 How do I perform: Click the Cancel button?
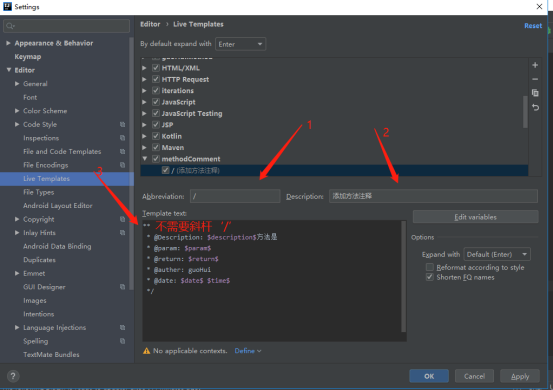point(474,376)
